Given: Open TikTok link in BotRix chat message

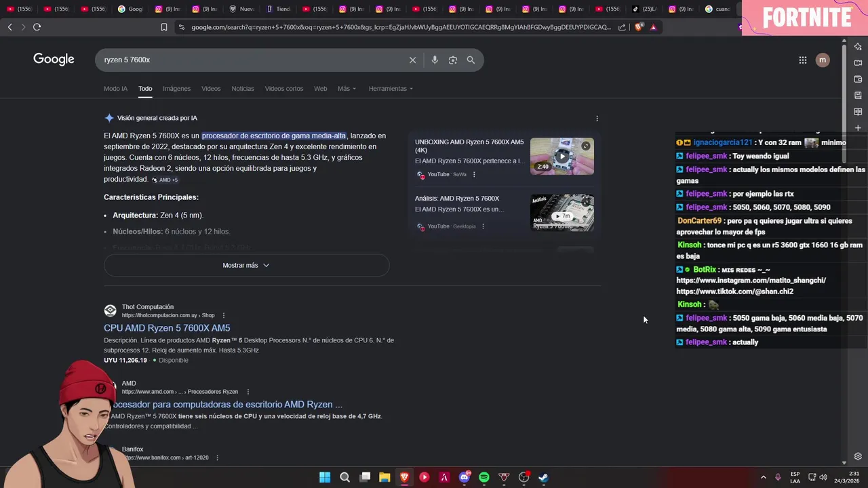Looking at the screenshot, I should coord(734,291).
